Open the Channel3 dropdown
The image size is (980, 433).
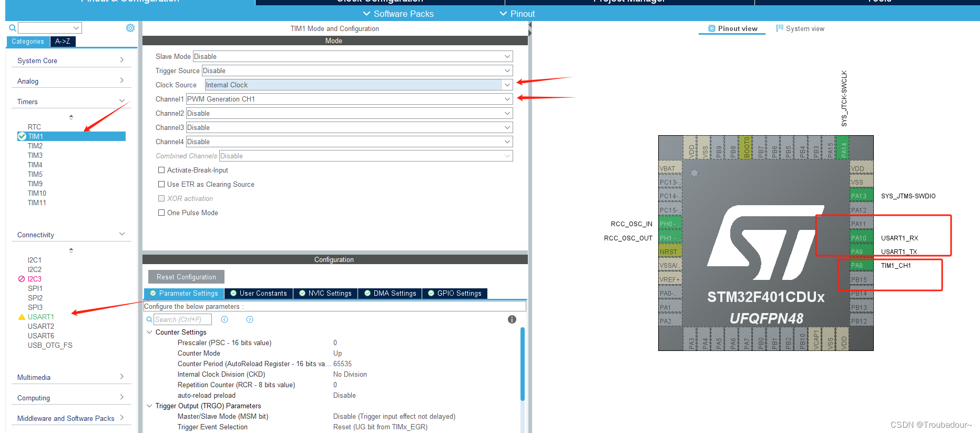tap(349, 127)
